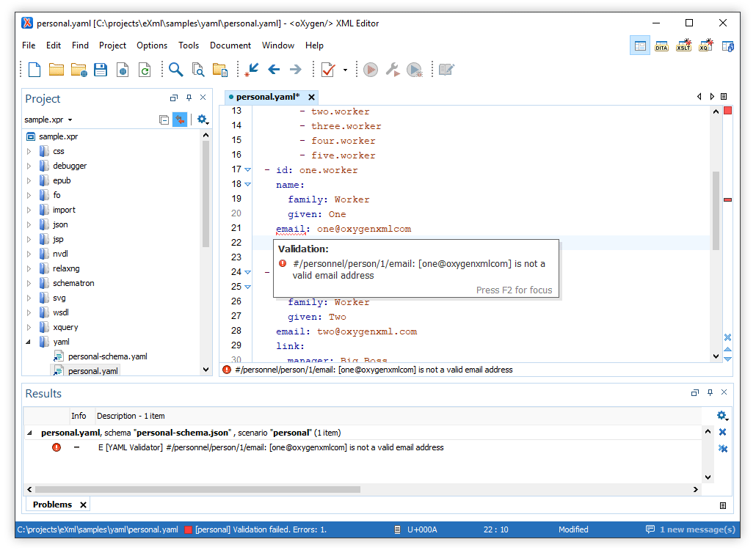This screenshot has width=756, height=550.
Task: Click the Open file folder icon
Action: 57,70
